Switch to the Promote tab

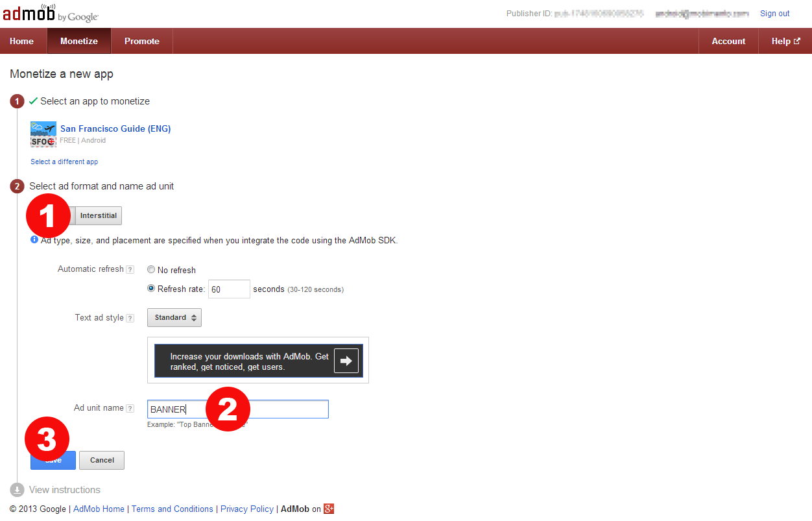click(x=142, y=41)
